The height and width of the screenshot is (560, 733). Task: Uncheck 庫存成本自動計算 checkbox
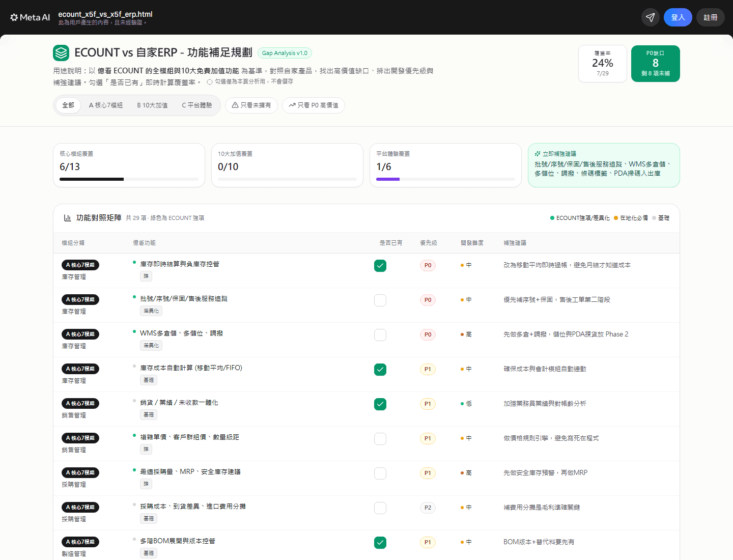click(380, 370)
